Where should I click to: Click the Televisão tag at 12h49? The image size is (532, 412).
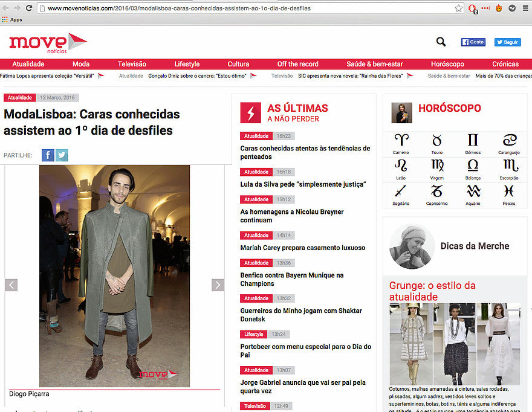[x=255, y=406]
